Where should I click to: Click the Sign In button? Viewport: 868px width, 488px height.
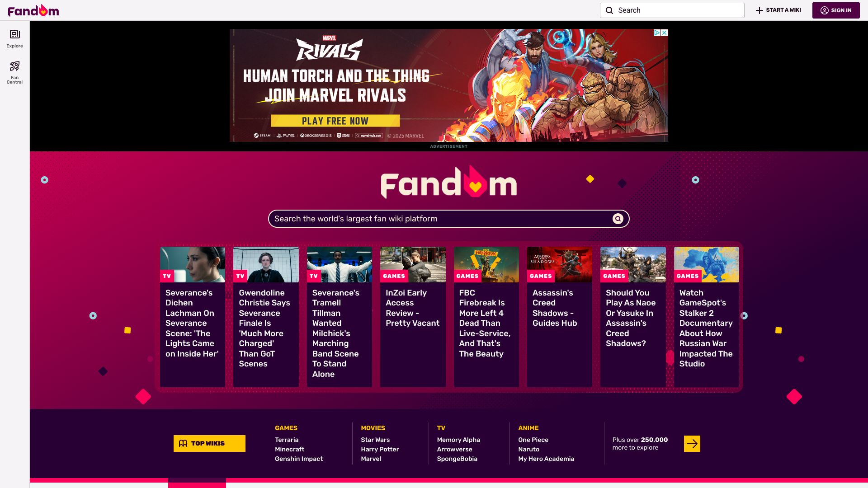point(836,10)
